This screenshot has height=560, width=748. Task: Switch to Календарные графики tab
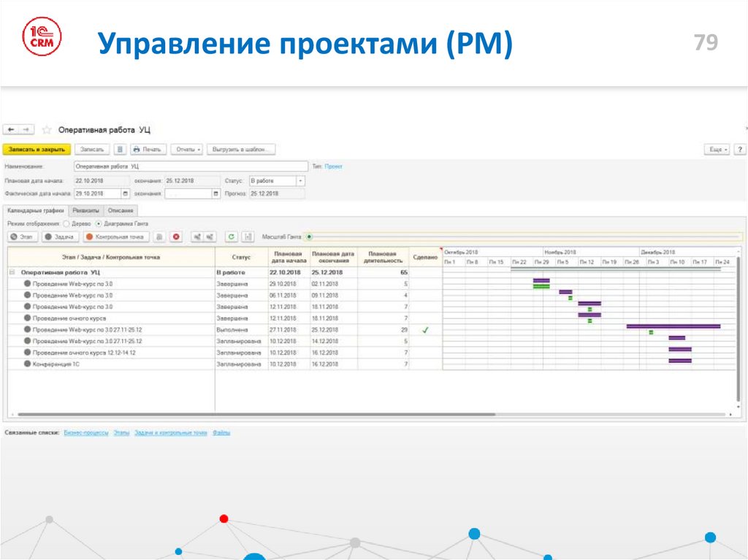(35, 210)
